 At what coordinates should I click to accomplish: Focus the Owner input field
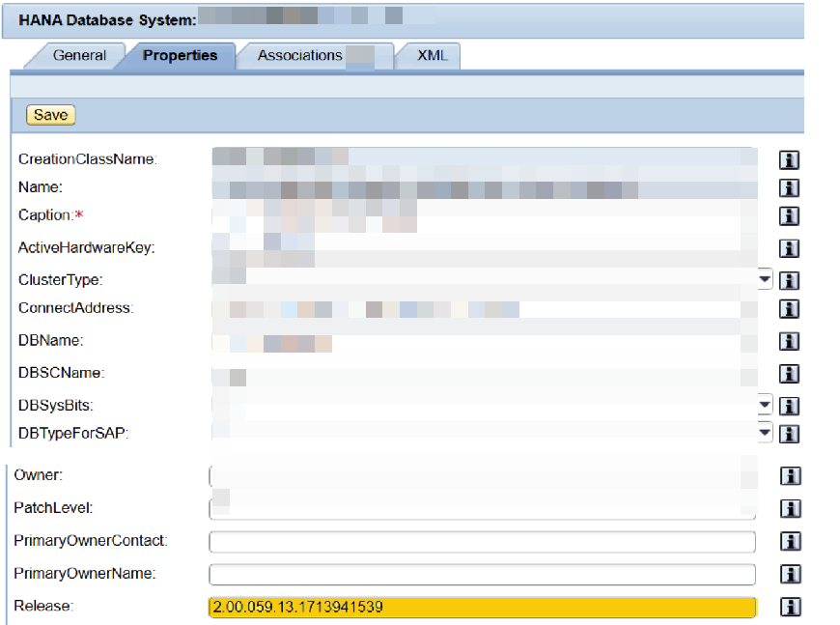[482, 476]
